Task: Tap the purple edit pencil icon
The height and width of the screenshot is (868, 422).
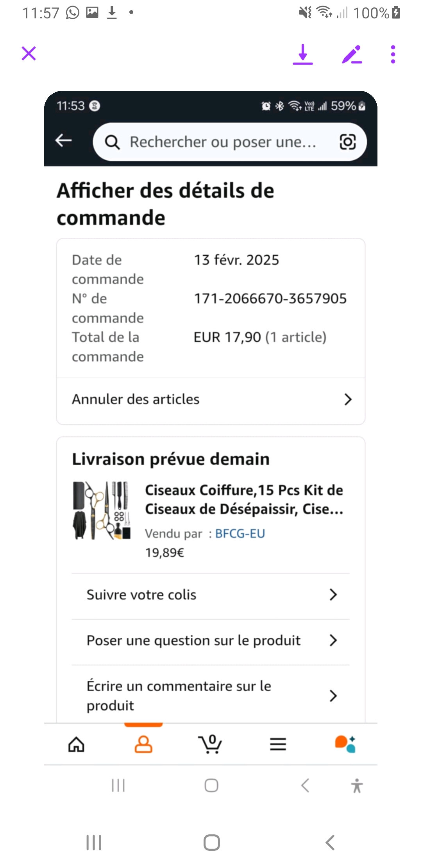Action: [352, 54]
